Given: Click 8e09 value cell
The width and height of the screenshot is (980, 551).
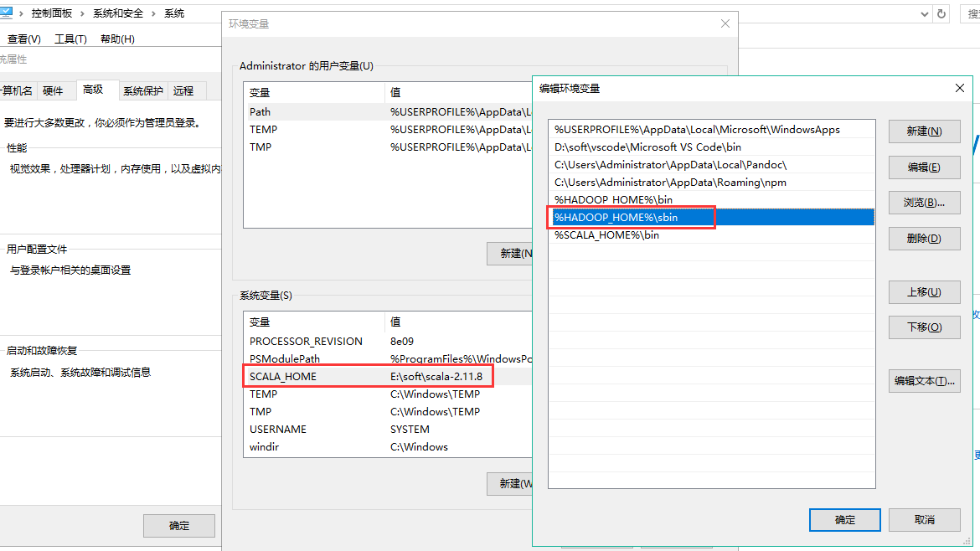Looking at the screenshot, I should tap(402, 341).
